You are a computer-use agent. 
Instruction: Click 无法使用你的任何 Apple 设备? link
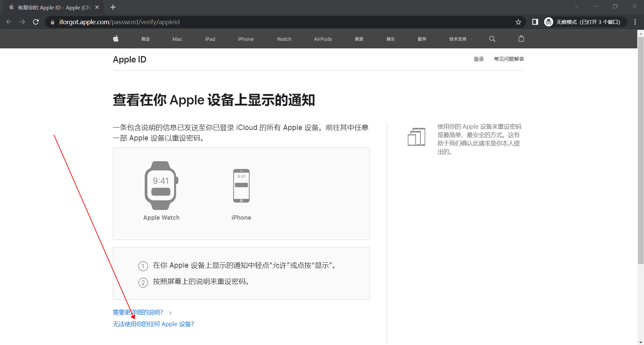(153, 324)
